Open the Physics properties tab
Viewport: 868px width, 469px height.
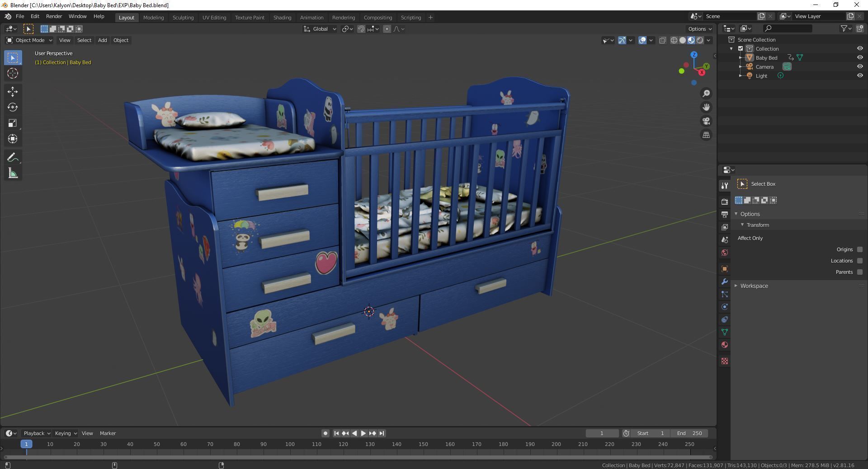pos(725,307)
